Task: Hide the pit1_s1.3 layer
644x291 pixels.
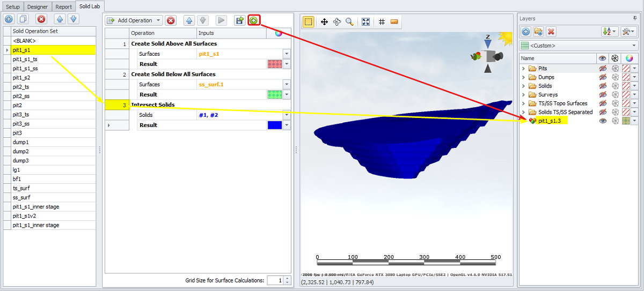Action: click(603, 121)
